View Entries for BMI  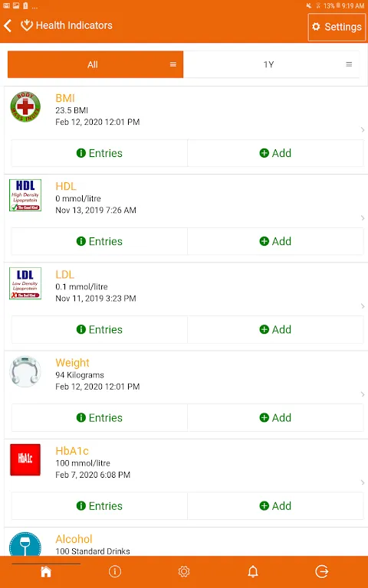pos(100,153)
